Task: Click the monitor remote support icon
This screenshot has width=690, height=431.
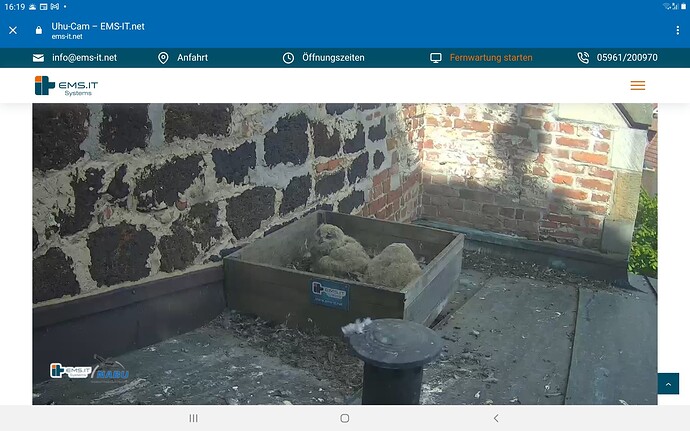Action: (x=436, y=58)
